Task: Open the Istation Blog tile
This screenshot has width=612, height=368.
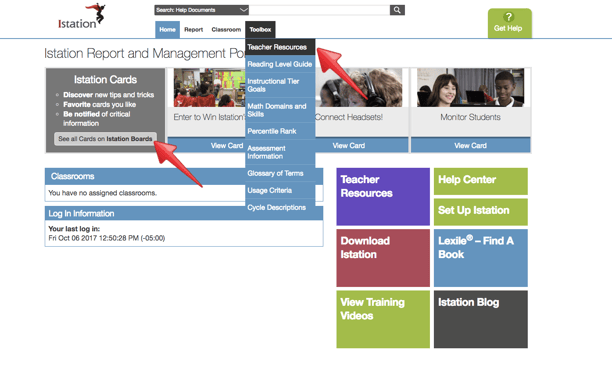Action: tap(480, 319)
